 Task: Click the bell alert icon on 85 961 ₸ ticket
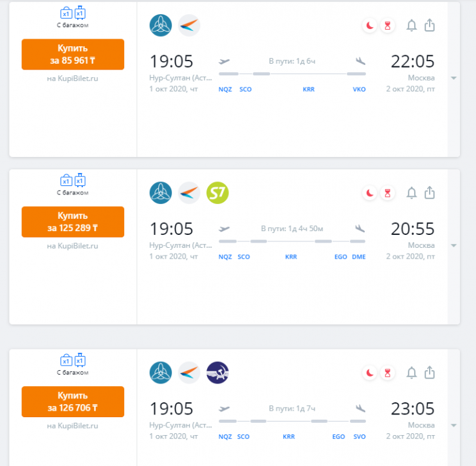412,26
